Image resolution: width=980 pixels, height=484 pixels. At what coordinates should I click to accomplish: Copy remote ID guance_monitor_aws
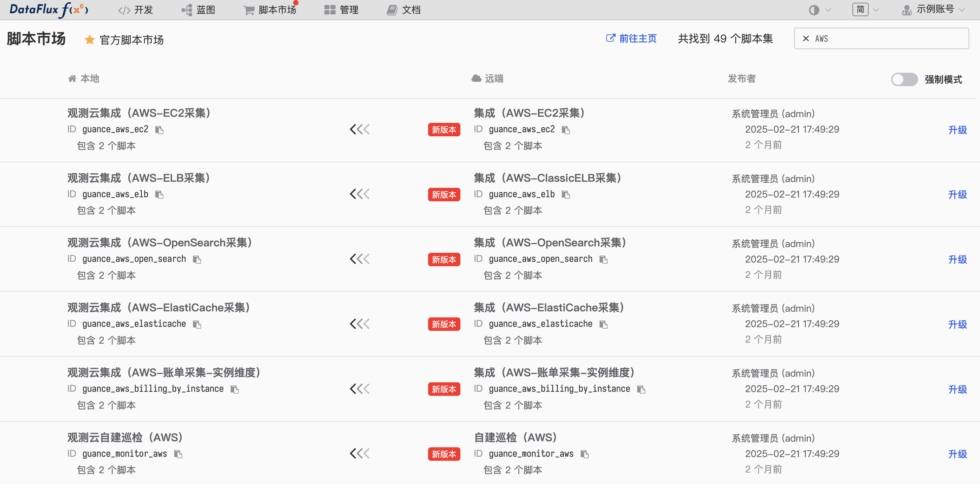585,454
